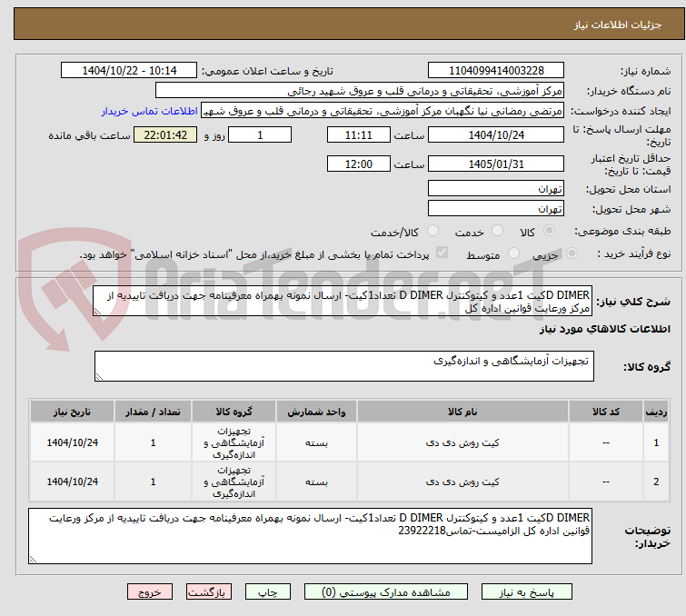Viewport: 686px width, 616px height.
Task: Click the واحد شمارش column header
Action: point(316,412)
